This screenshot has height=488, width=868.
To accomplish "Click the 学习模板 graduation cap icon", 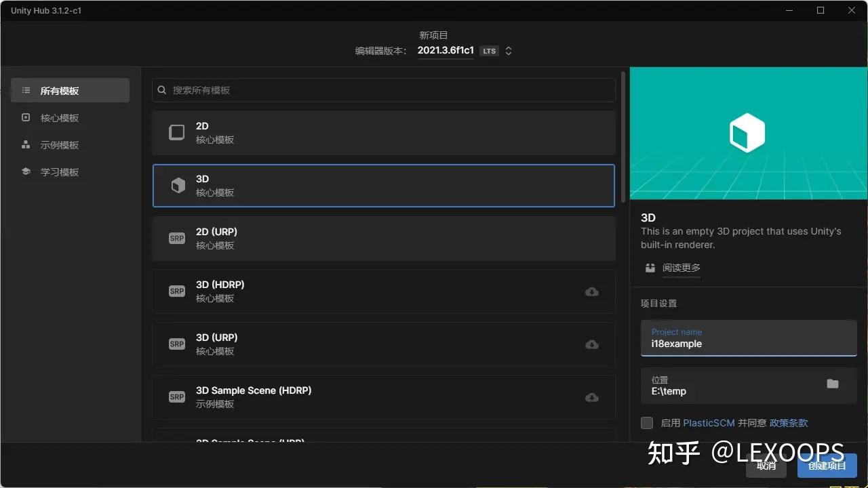I will (26, 171).
